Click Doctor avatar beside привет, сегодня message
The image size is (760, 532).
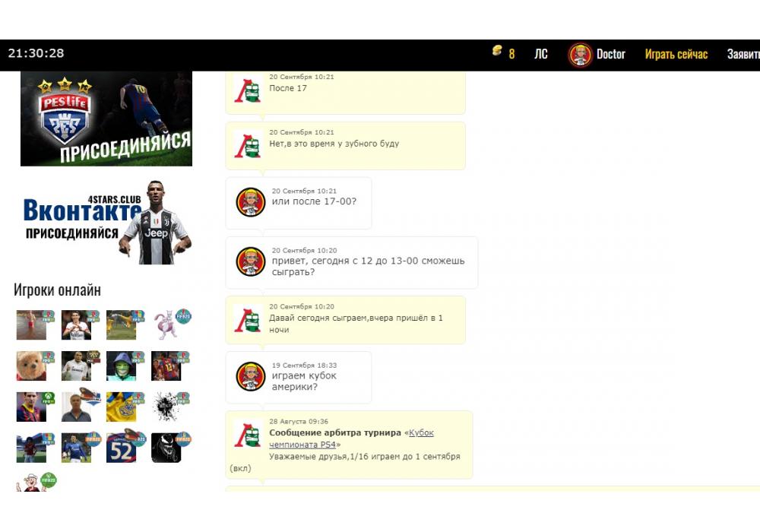(x=251, y=261)
